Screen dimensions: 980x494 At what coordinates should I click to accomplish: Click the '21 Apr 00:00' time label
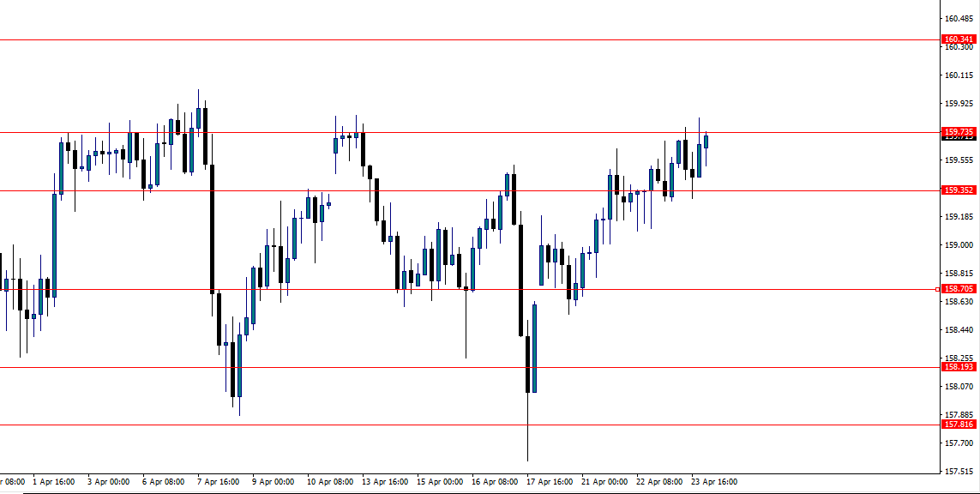604,482
